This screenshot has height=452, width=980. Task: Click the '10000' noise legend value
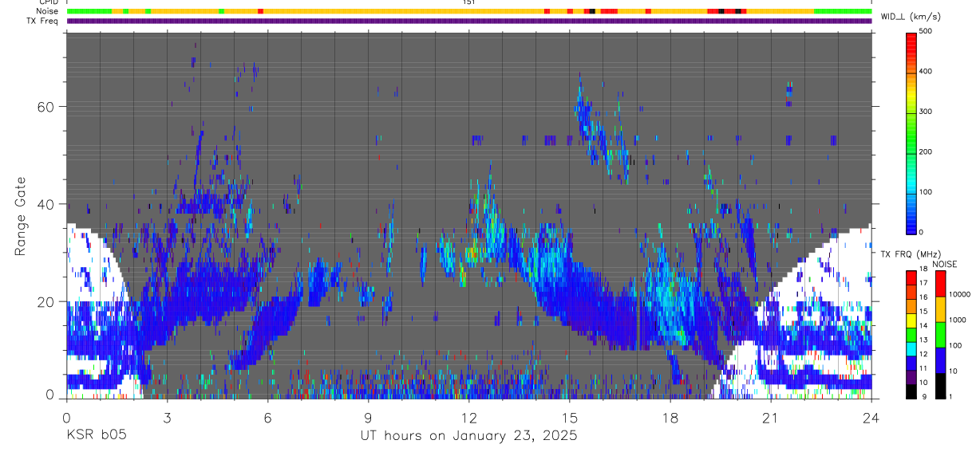[958, 294]
